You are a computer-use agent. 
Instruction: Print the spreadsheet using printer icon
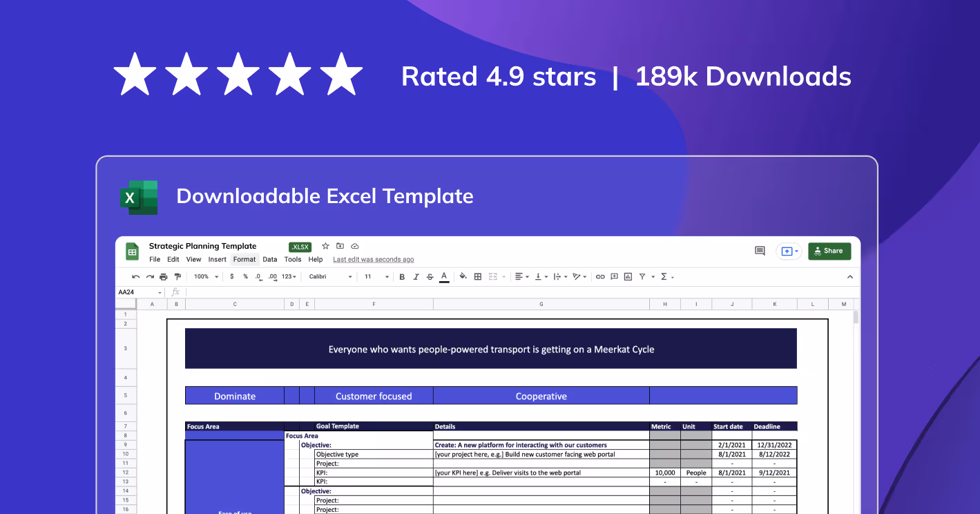click(164, 276)
